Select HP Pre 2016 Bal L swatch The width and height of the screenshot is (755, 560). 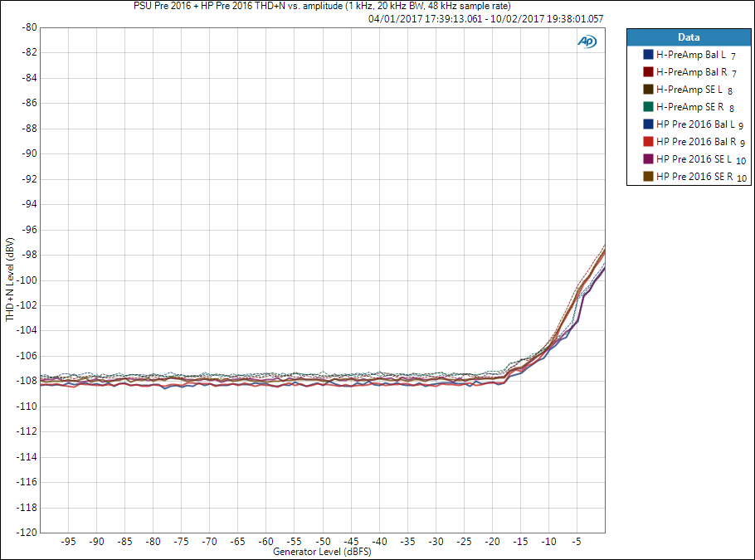648,124
